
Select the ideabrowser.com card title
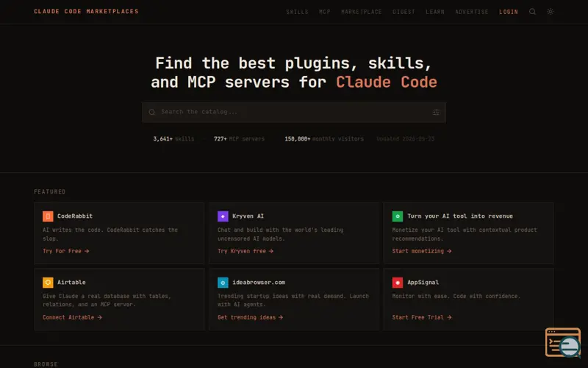coord(259,283)
